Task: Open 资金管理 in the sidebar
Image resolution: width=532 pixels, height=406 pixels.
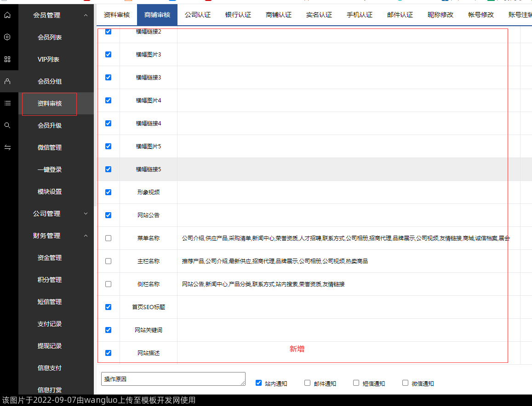Action: coord(50,258)
